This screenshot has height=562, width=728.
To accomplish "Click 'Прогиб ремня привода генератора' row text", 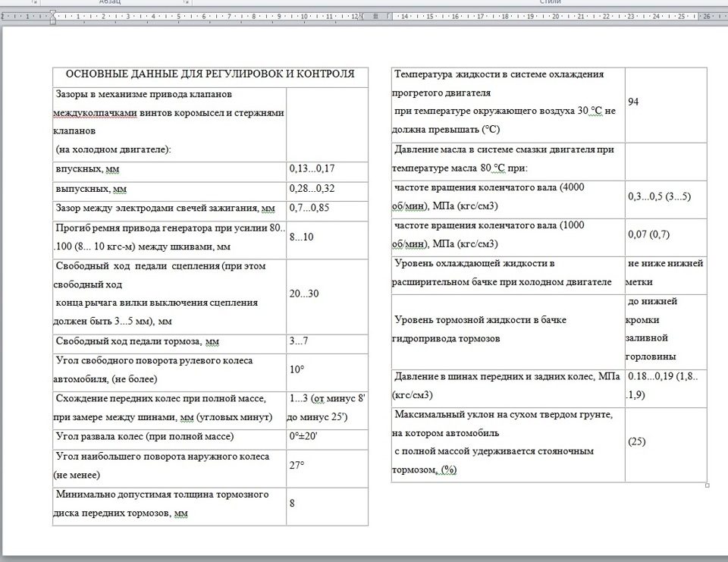I will pyautogui.click(x=169, y=237).
